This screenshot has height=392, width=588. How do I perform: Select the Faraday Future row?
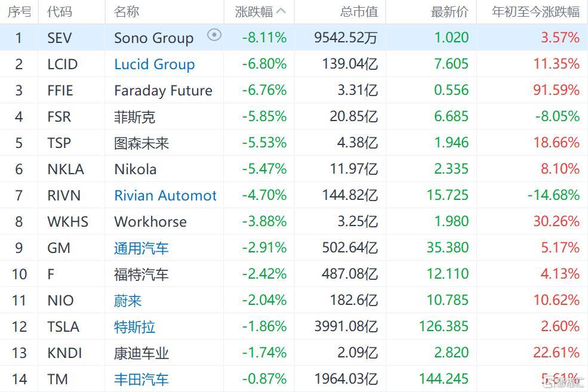[x=294, y=90]
